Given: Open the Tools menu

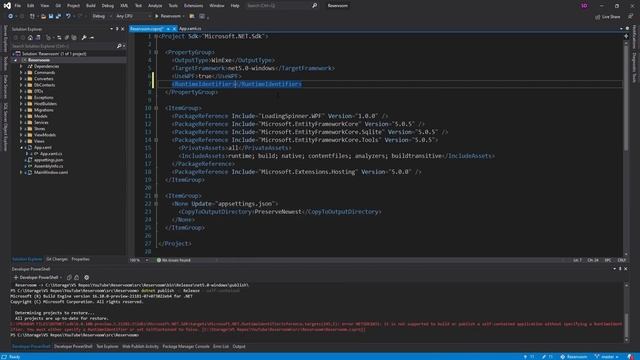Looking at the screenshot, I should (x=173, y=6).
